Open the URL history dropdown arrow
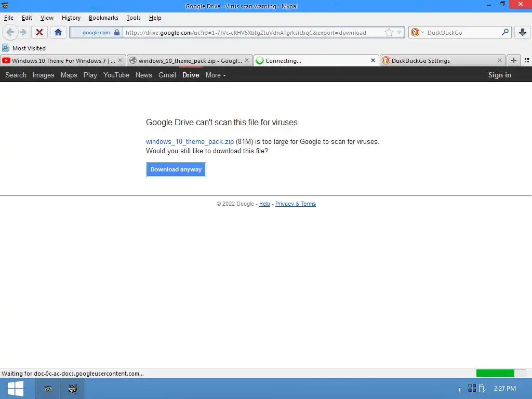The height and width of the screenshot is (399, 532). pyautogui.click(x=400, y=33)
